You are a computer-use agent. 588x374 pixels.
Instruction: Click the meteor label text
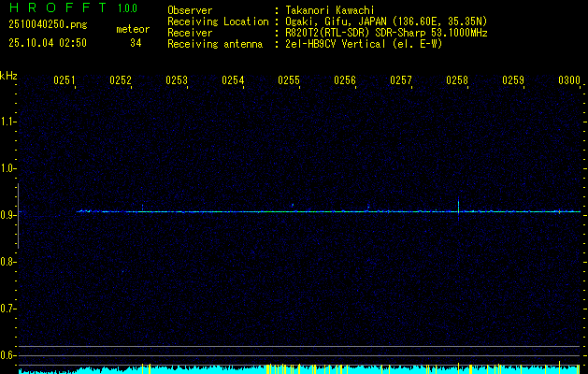[x=133, y=29]
